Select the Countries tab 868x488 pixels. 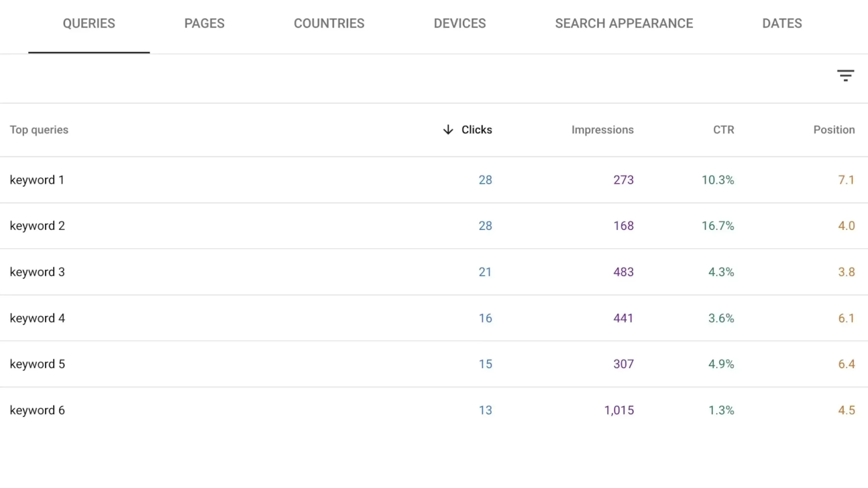329,23
